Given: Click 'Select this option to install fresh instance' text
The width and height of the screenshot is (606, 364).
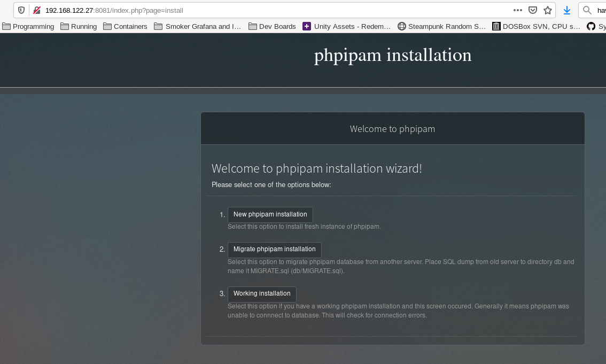Looking at the screenshot, I should [x=304, y=227].
